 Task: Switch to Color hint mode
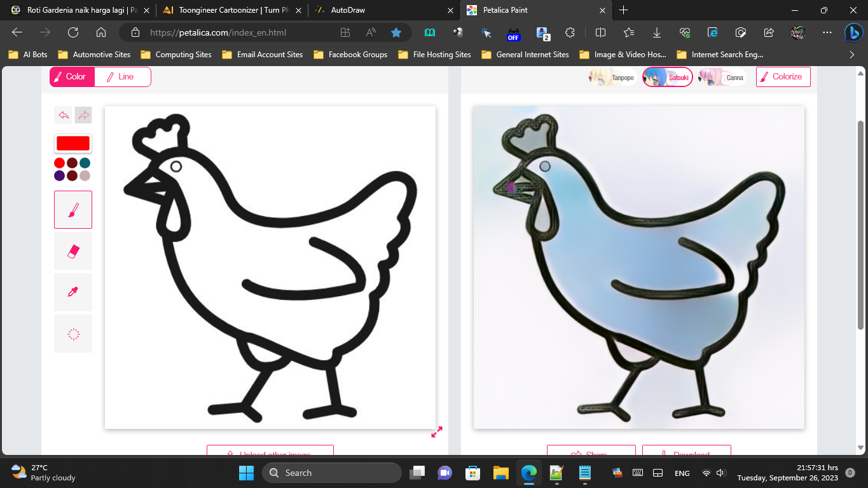(72, 76)
